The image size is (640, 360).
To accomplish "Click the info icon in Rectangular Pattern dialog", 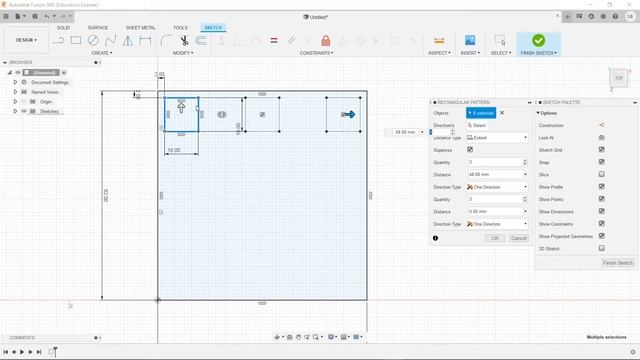I will click(436, 238).
